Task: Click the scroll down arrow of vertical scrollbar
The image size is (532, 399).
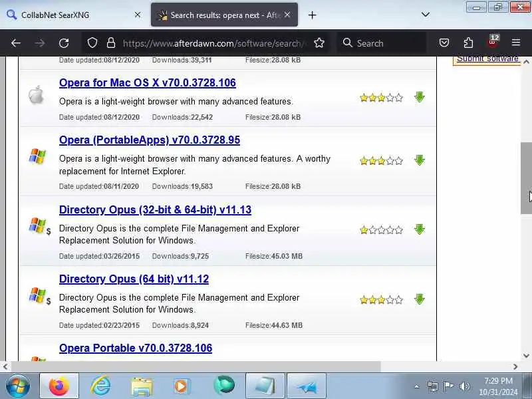Action: 526,356
